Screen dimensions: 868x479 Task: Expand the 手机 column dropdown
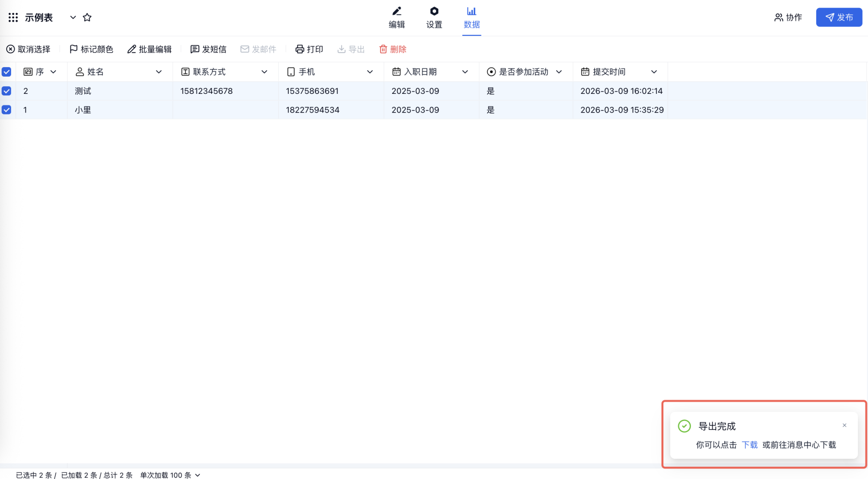click(370, 72)
